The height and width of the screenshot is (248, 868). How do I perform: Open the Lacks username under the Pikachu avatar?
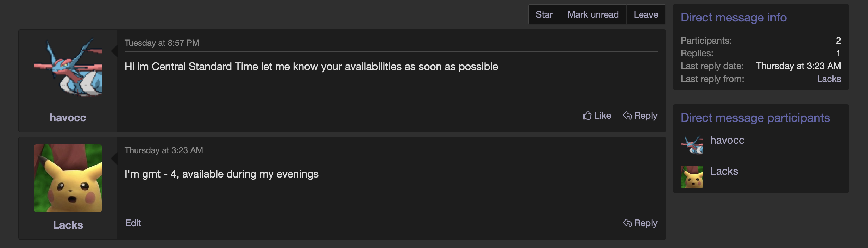[68, 225]
